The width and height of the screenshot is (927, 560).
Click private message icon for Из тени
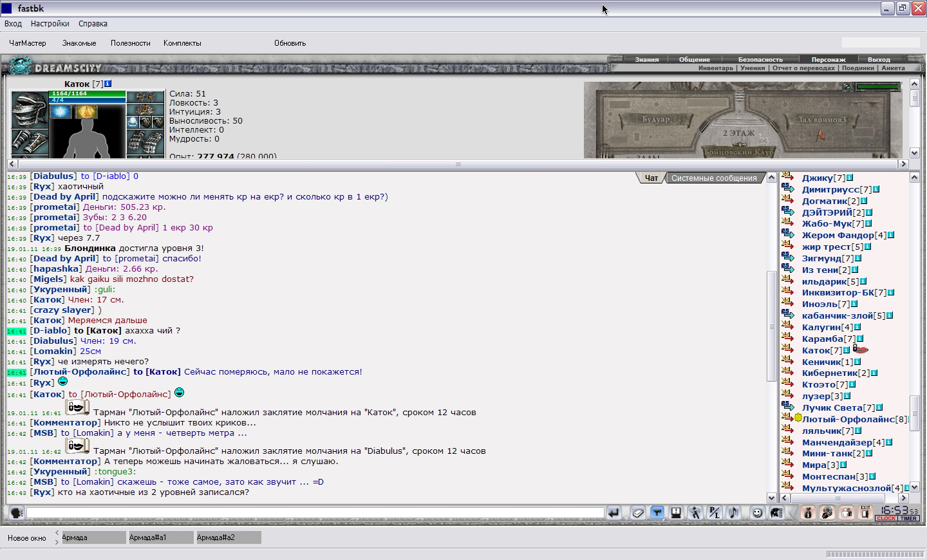tap(788, 269)
